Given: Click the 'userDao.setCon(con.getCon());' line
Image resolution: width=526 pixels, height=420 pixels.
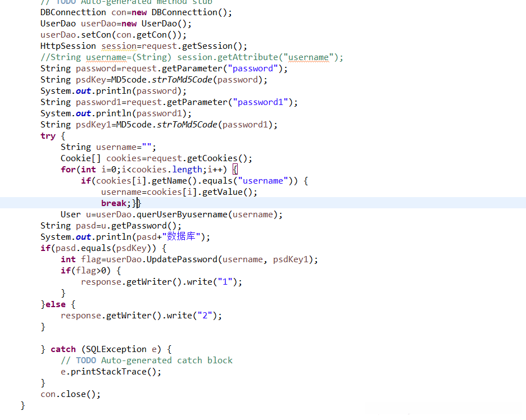Looking at the screenshot, I should pos(114,35).
